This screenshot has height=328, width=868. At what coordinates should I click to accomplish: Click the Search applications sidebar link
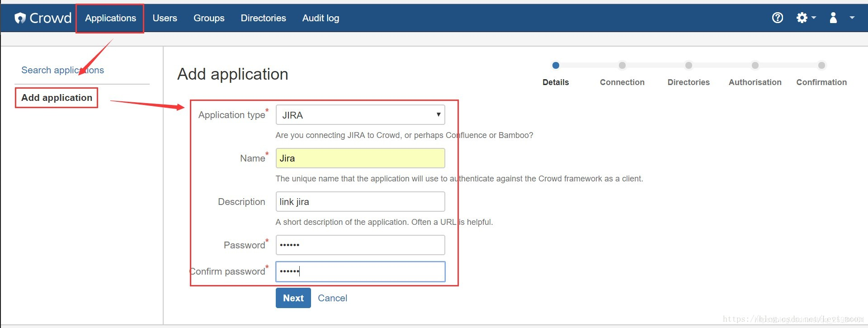click(62, 70)
